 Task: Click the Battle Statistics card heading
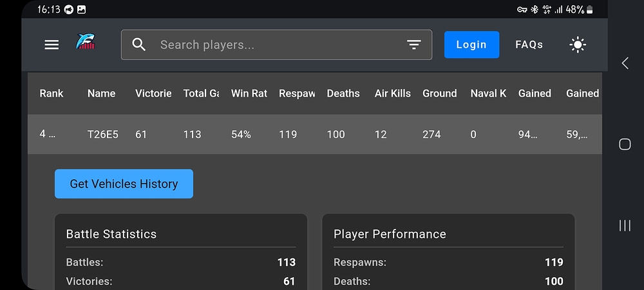[x=111, y=234]
